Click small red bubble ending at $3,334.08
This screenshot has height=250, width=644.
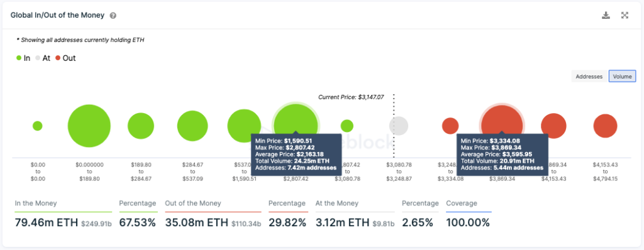(x=450, y=126)
